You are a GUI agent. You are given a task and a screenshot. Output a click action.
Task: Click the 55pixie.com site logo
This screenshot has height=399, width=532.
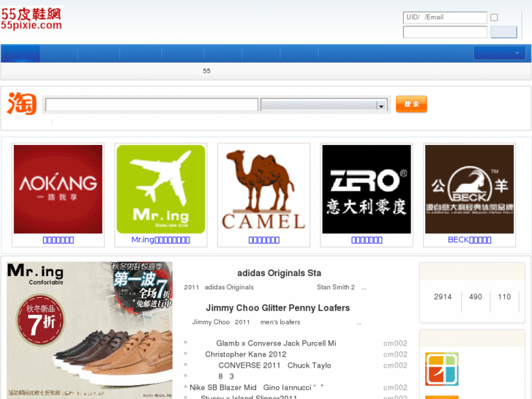31,19
